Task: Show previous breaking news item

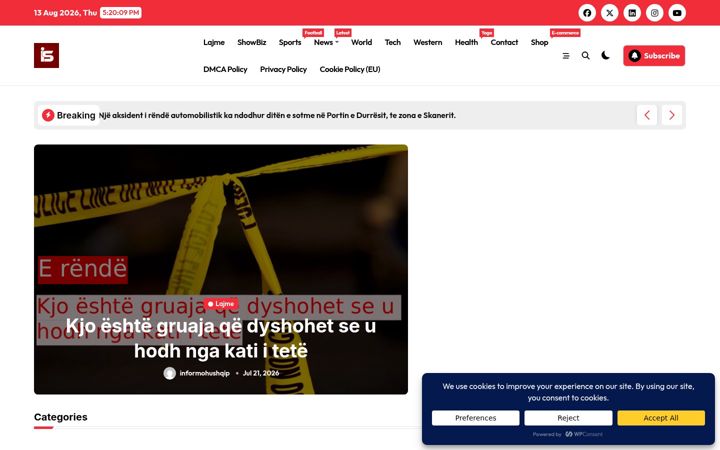Action: (x=647, y=115)
